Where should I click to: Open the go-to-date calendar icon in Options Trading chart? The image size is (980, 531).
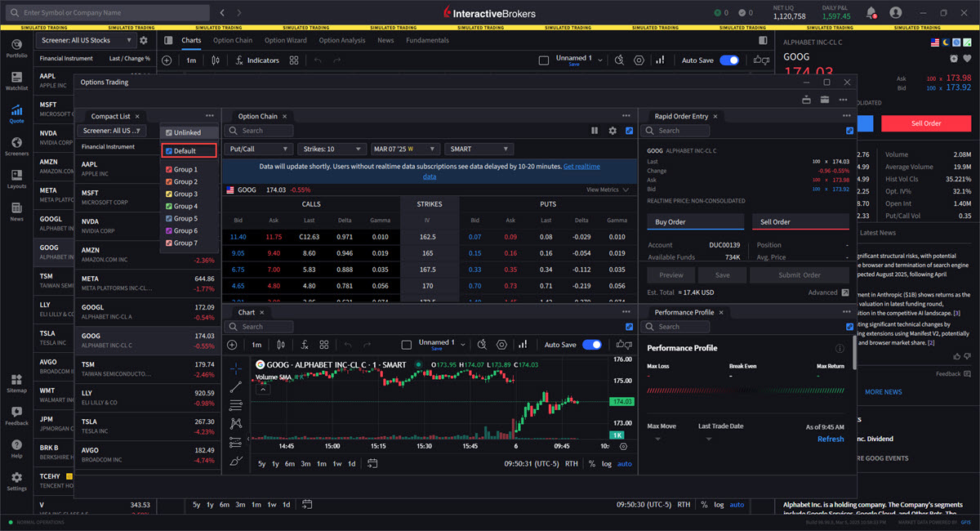tap(372, 464)
